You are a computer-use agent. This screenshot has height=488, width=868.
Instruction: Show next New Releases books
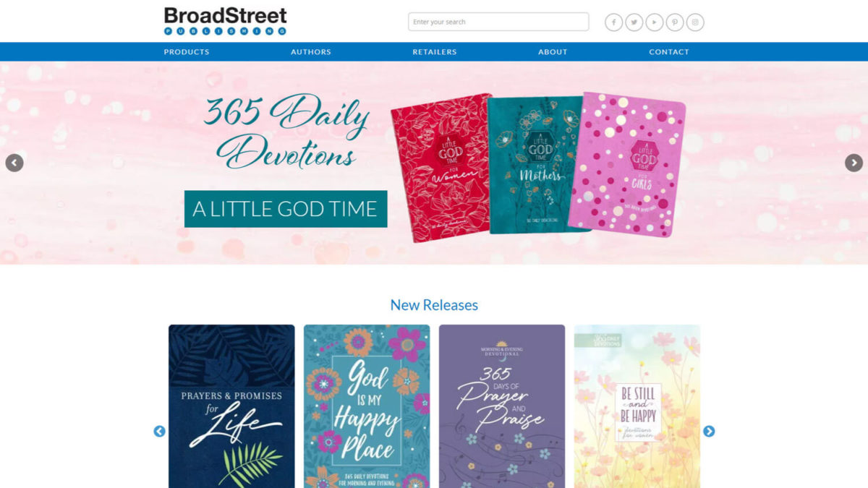709,431
